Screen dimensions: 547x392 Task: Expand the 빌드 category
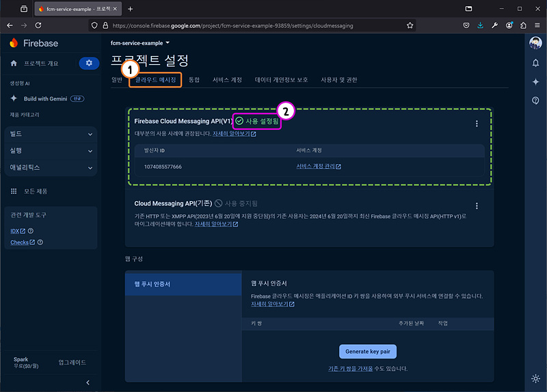pos(51,134)
